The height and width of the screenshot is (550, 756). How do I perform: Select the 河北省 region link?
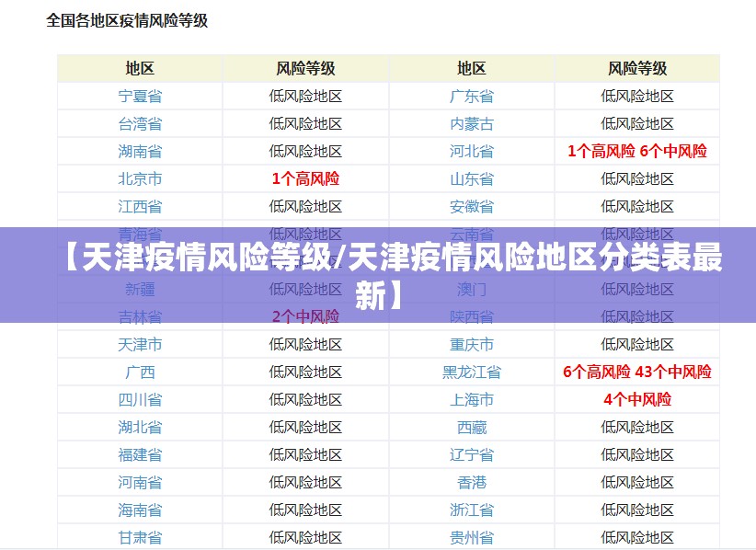pos(472,152)
